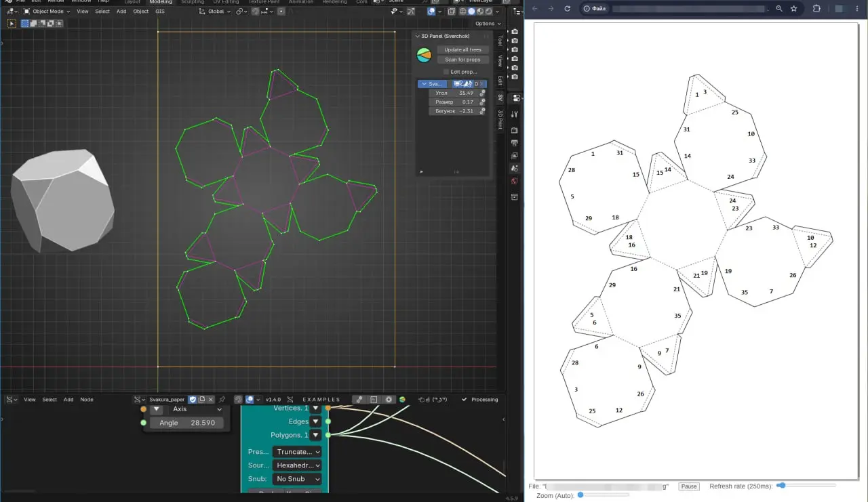The height and width of the screenshot is (502, 868).
Task: Toggle first camera render icon in outliner
Action: coord(515,32)
